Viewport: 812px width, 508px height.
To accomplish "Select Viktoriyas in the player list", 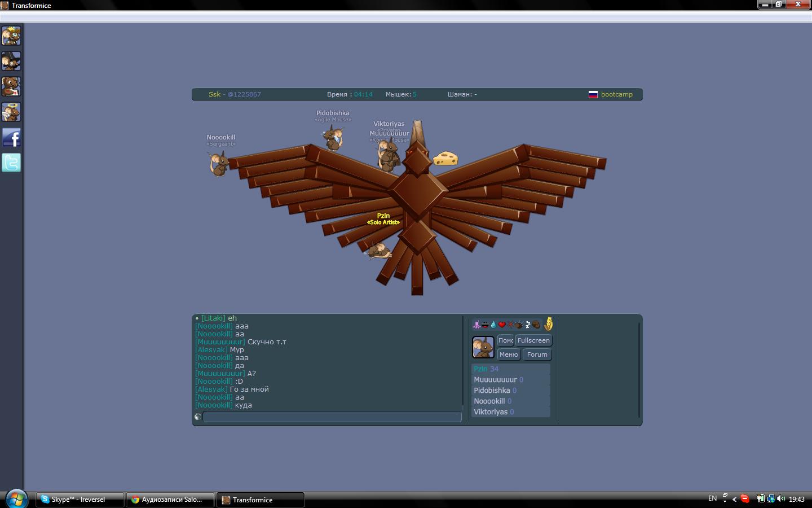I will click(x=511, y=412).
